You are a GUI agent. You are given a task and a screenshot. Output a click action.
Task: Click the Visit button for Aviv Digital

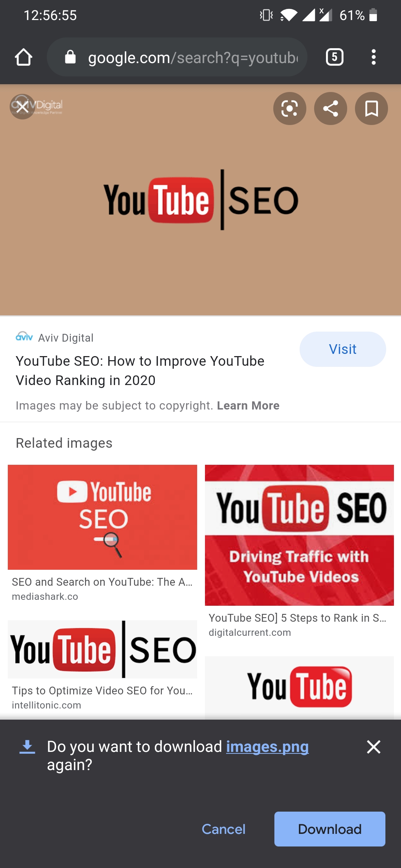click(x=343, y=349)
